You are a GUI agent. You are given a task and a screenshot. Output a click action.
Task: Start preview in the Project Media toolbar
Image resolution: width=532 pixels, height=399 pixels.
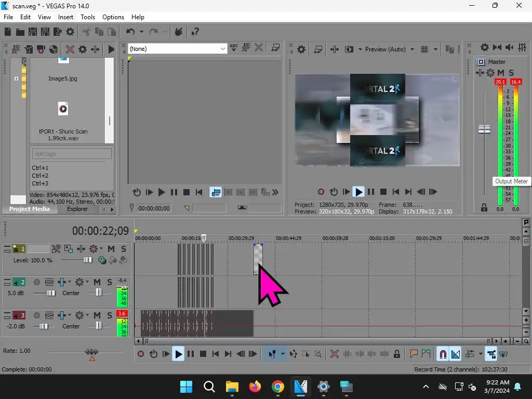pos(111,49)
